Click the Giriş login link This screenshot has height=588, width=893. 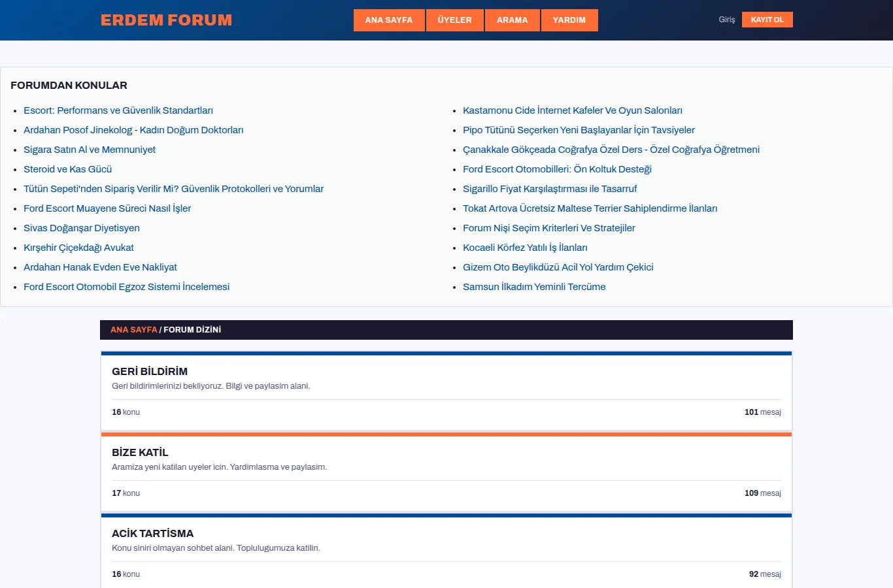pos(727,20)
